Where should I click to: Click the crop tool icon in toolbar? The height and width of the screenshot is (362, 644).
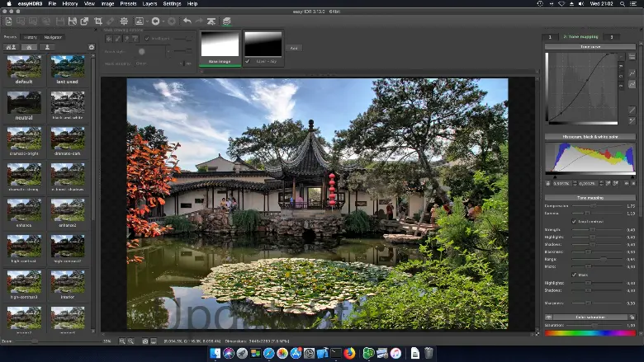click(98, 21)
